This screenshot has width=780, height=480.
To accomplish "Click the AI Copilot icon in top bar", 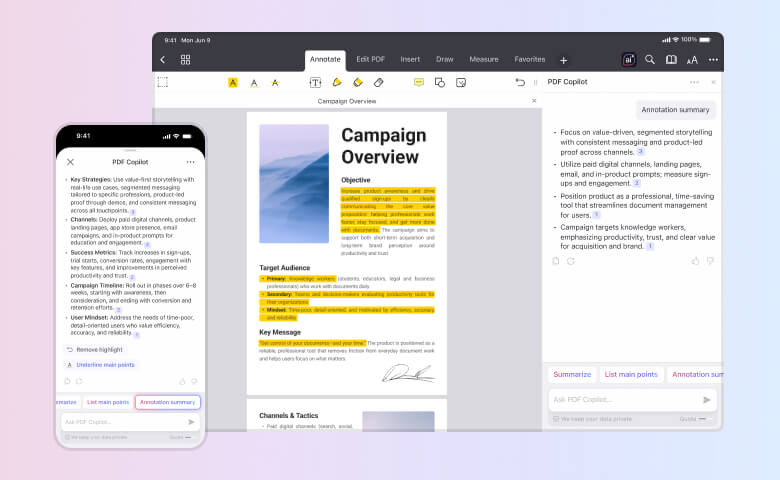I will click(x=628, y=60).
